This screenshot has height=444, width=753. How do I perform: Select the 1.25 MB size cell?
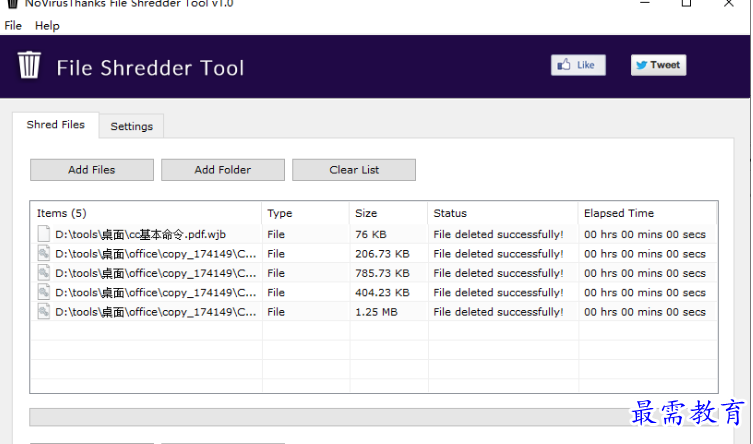tap(376, 312)
